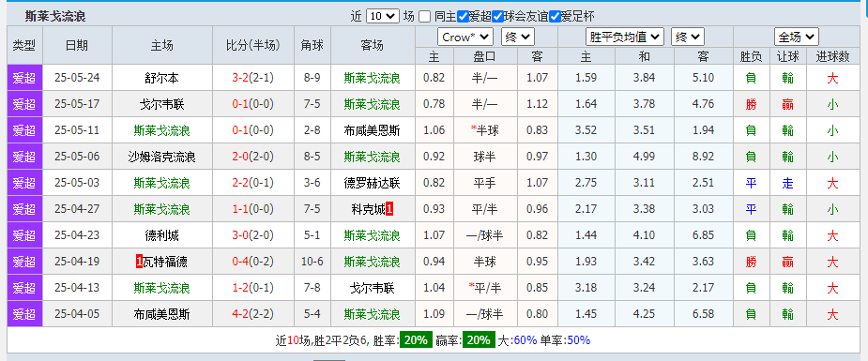Click the date 25-04-19
This screenshot has height=361, width=868.
[77, 262]
